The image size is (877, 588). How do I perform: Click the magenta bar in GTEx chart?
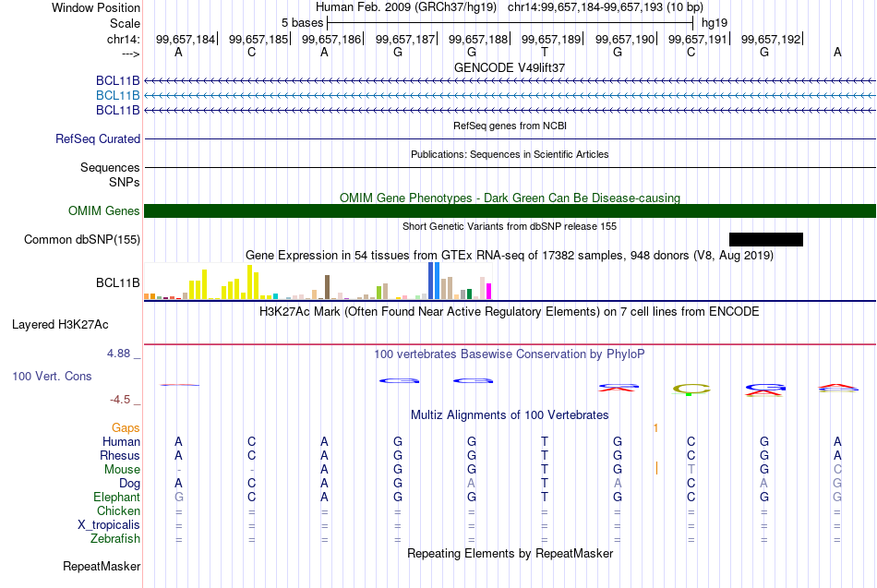[x=489, y=292]
